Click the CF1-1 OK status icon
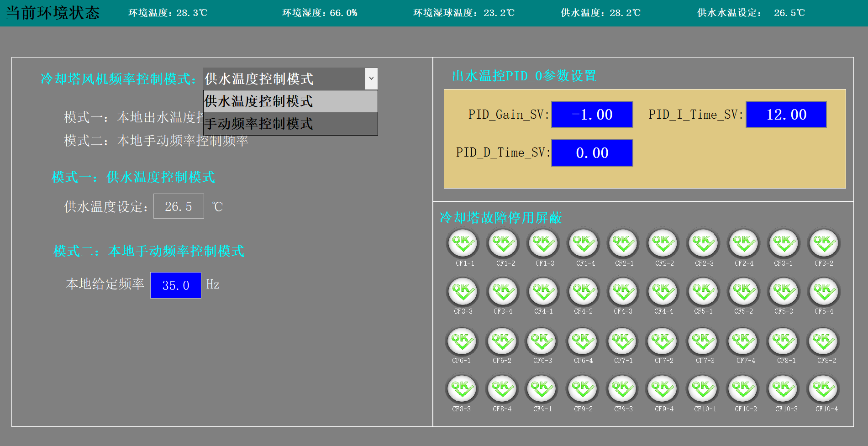 (x=463, y=243)
